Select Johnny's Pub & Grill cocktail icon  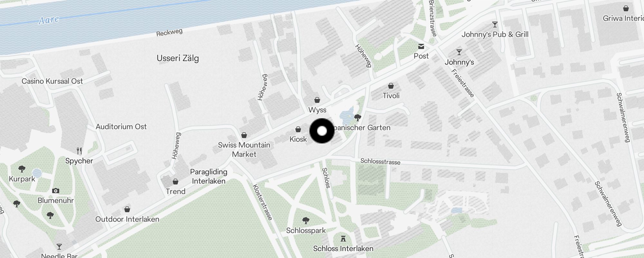pyautogui.click(x=495, y=25)
